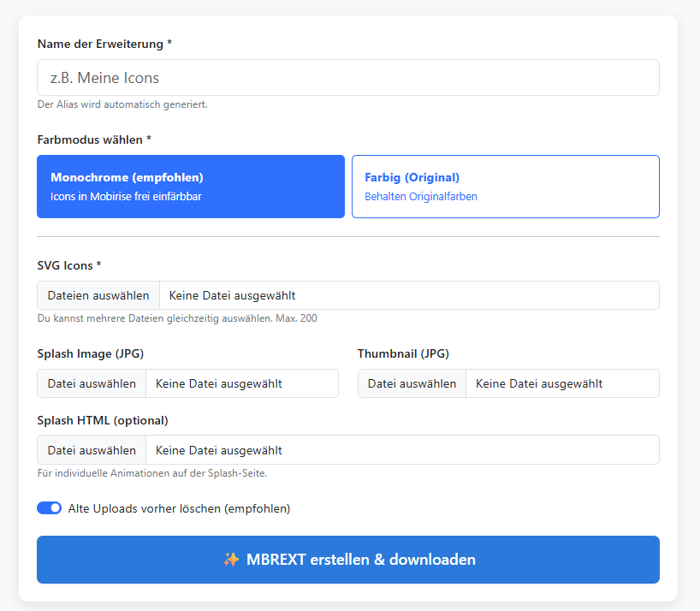Select Monochrome (empfohlen) color mode
This screenshot has width=700, height=611.
(191, 187)
